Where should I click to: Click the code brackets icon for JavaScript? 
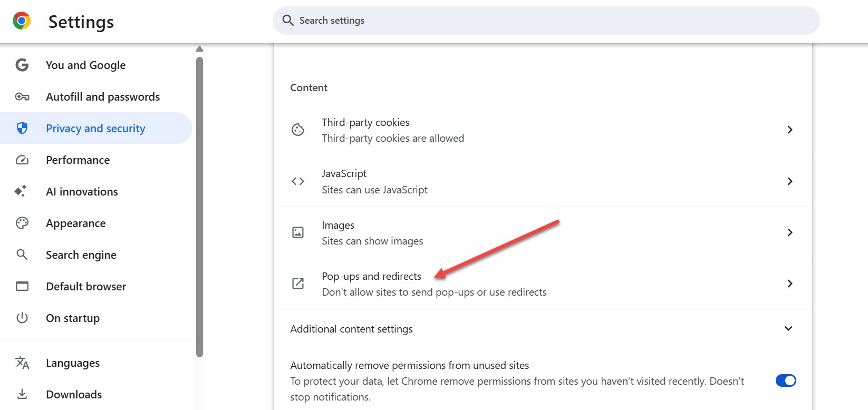[x=298, y=181]
